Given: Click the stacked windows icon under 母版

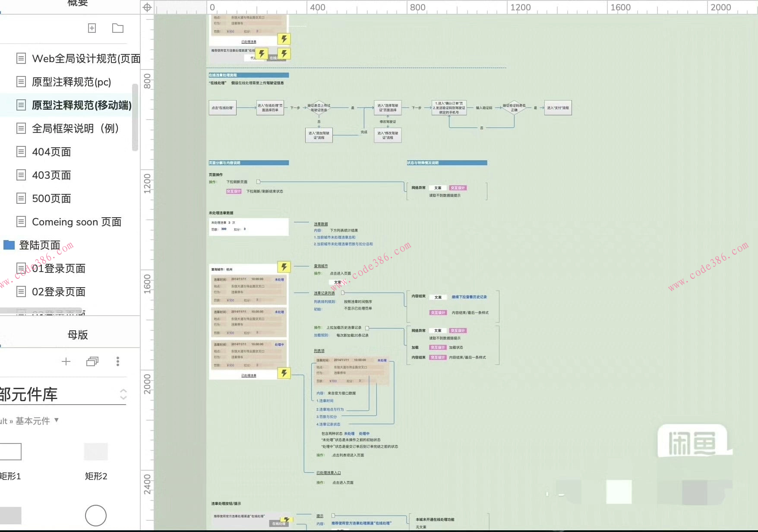Looking at the screenshot, I should click(x=92, y=361).
